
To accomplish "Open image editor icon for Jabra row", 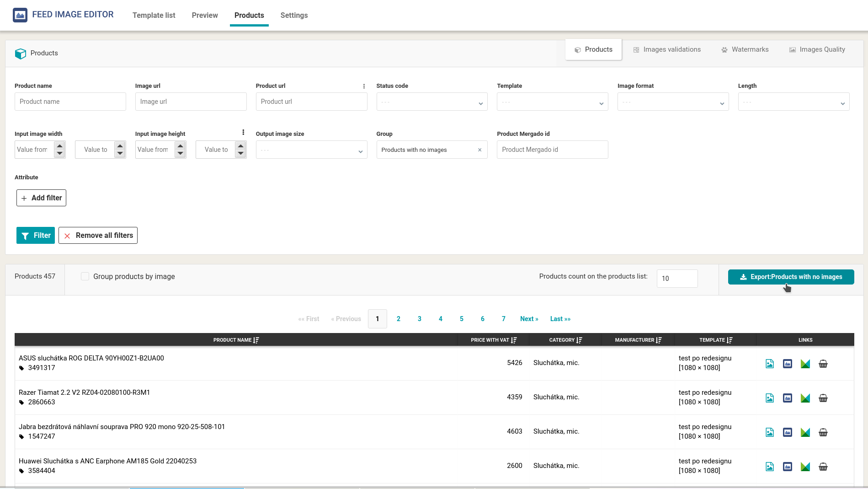I will coord(788,432).
